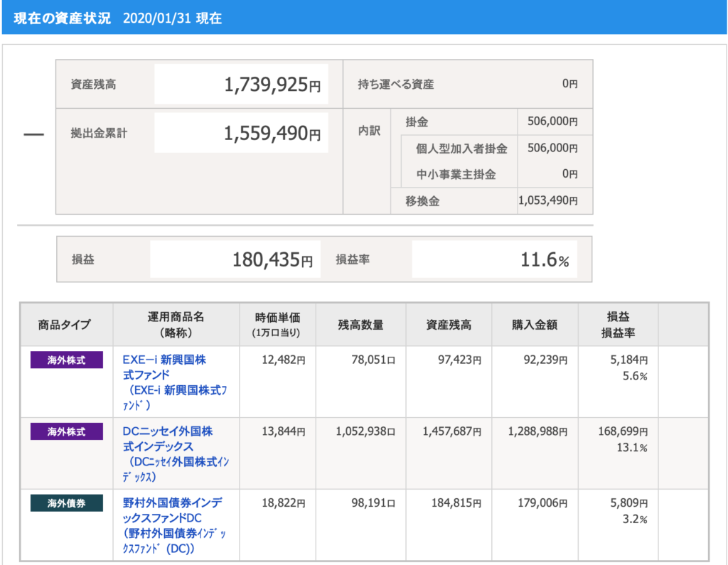The width and height of the screenshot is (728, 565).
Task: Select the purchase amount 1,288,988円
Action: point(537,431)
